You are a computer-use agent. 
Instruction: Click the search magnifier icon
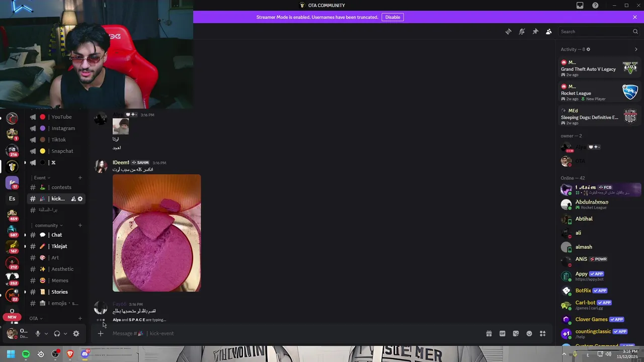click(635, 32)
